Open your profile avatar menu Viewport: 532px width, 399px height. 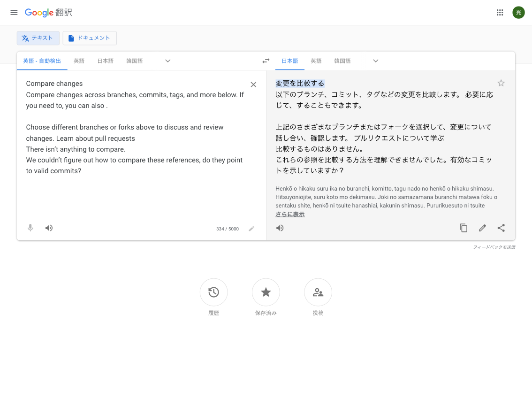tap(518, 12)
